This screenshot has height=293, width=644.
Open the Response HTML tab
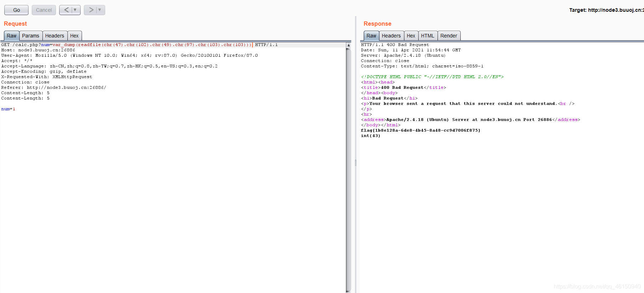point(428,36)
